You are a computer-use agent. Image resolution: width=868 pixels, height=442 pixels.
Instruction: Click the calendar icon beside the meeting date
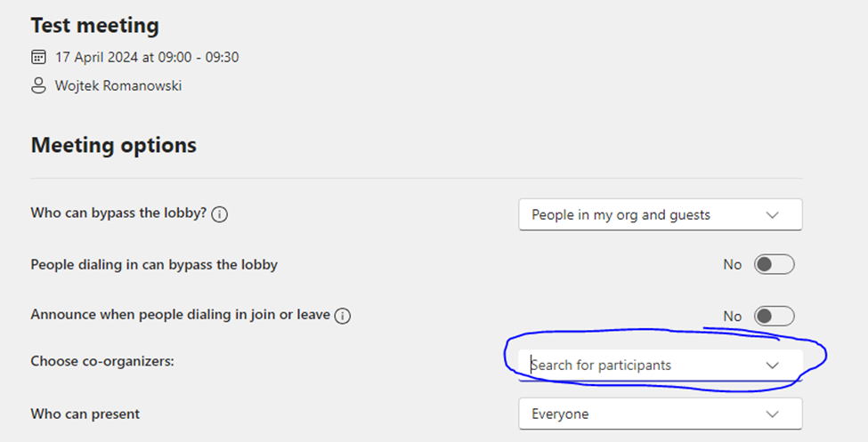[38, 58]
